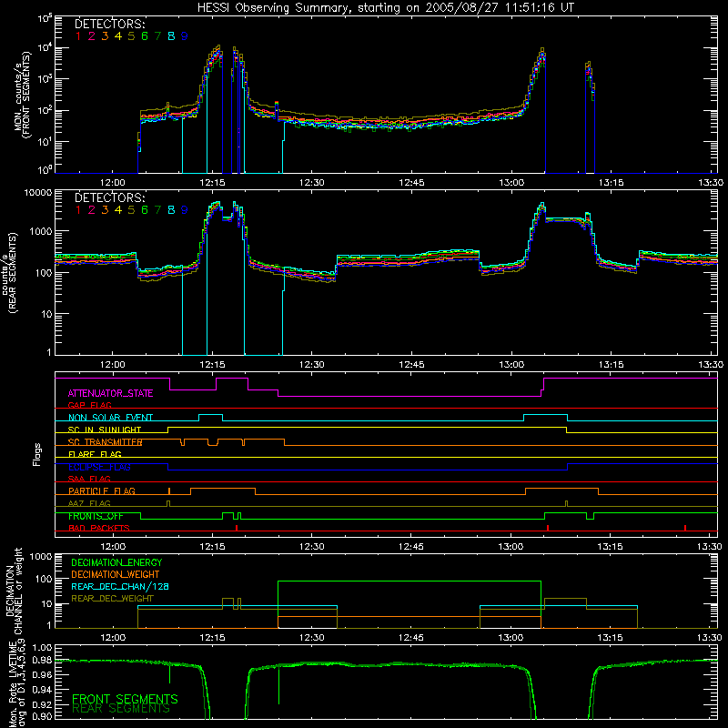Click the ECLIPSE_FLAG label
Viewport: 728px width, 728px height.
tap(99, 467)
